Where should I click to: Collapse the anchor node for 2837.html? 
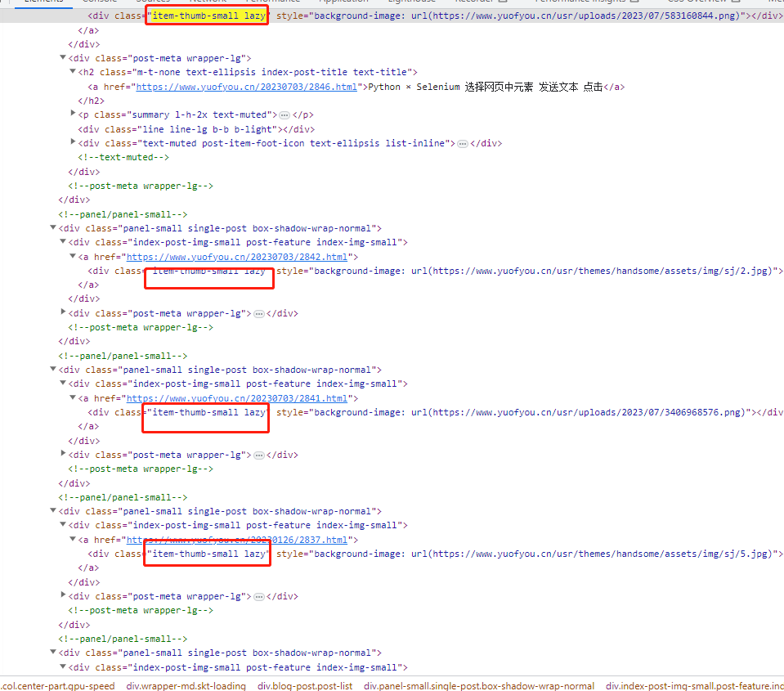point(73,540)
